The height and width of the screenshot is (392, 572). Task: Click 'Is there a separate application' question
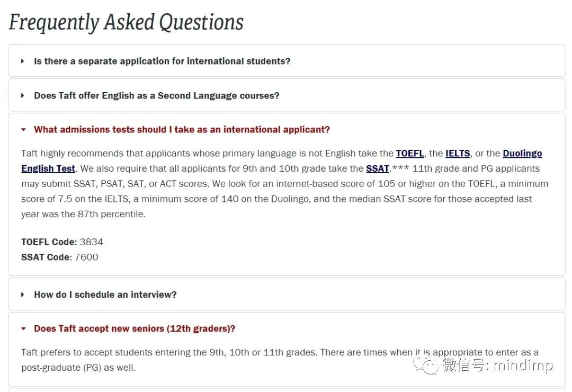[x=162, y=61]
